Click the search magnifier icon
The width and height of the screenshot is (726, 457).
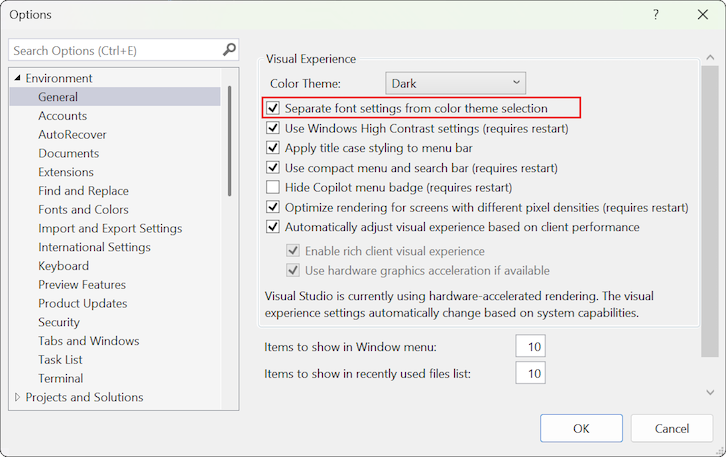[229, 49]
